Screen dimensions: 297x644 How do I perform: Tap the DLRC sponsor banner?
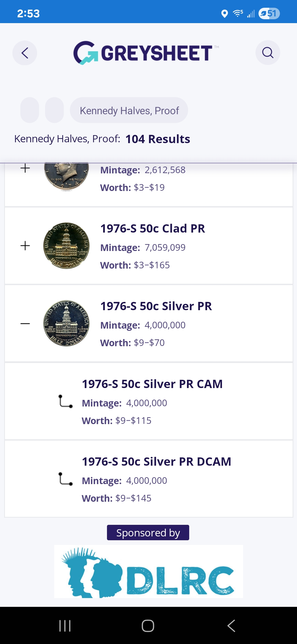click(x=148, y=571)
